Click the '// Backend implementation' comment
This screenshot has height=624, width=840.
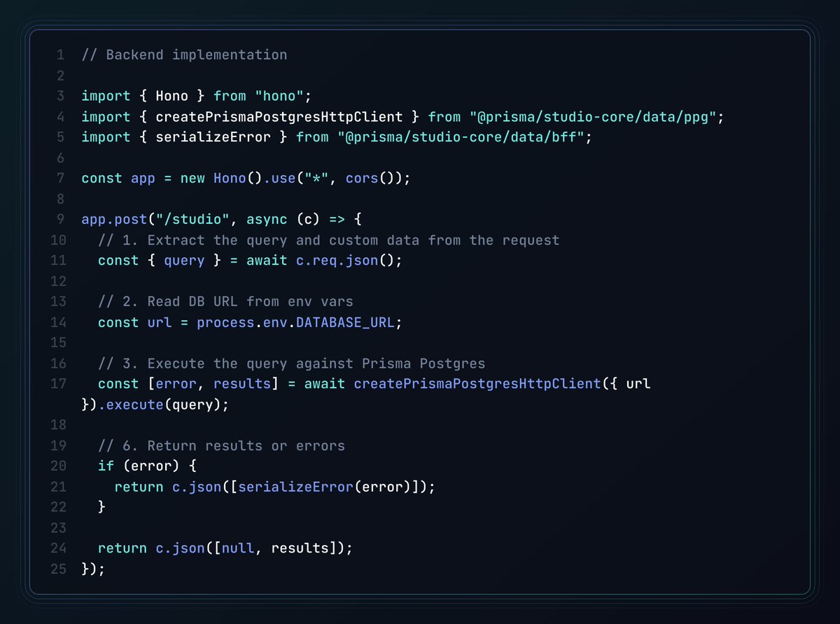(184, 55)
